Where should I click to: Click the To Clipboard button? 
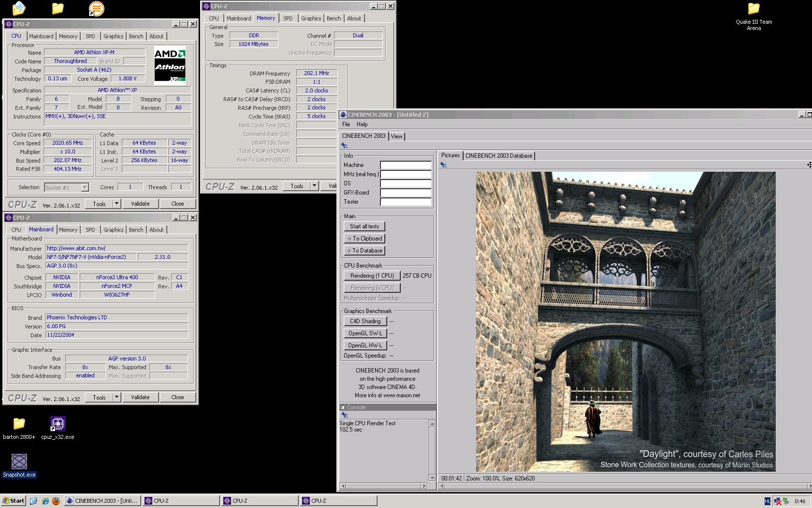coord(364,239)
